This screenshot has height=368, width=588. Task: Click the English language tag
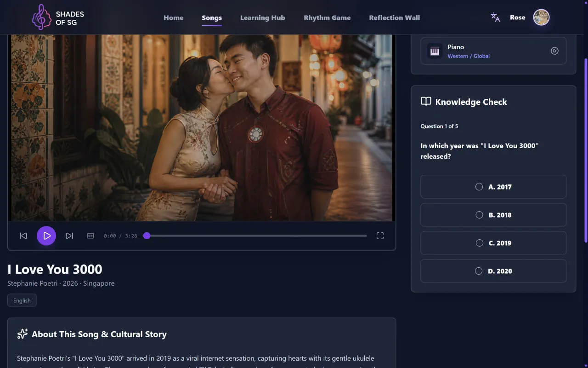(x=22, y=300)
